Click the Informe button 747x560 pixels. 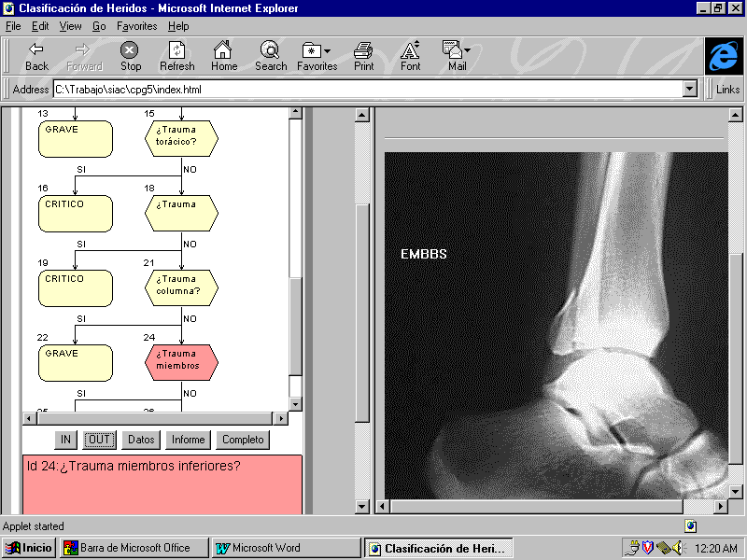(x=188, y=440)
